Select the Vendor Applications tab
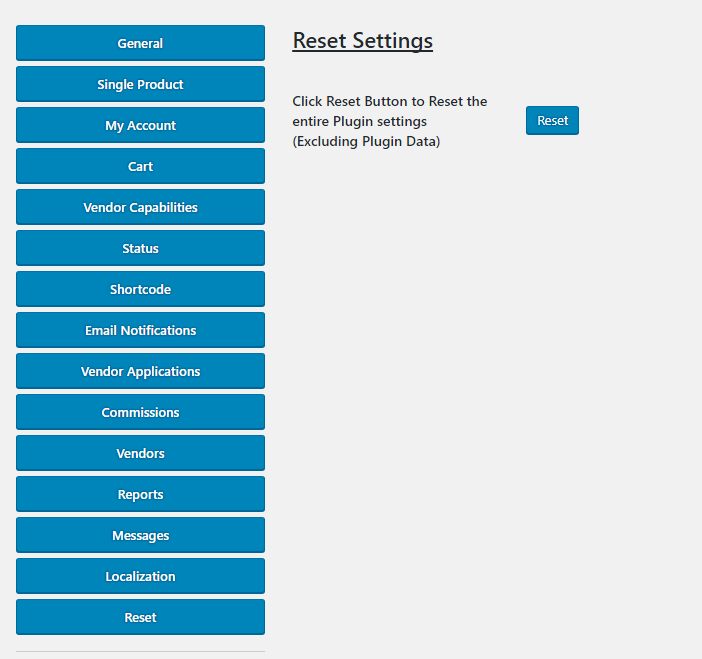 [x=140, y=371]
